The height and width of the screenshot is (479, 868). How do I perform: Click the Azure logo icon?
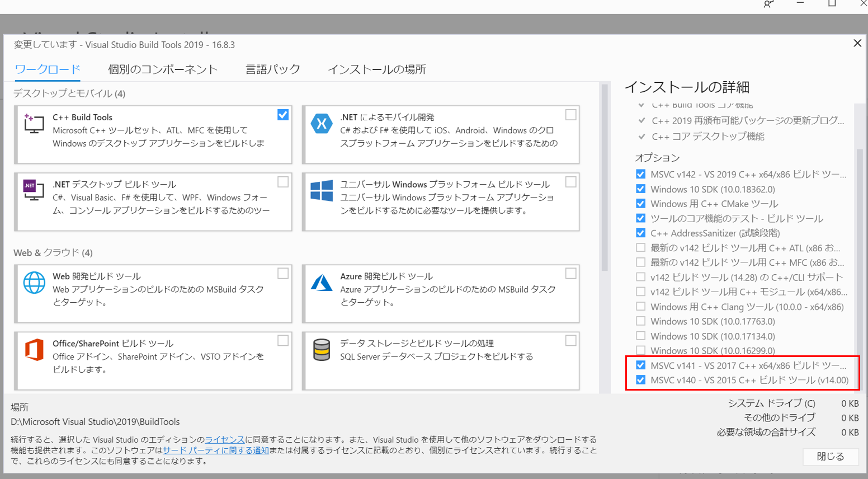pyautogui.click(x=322, y=283)
